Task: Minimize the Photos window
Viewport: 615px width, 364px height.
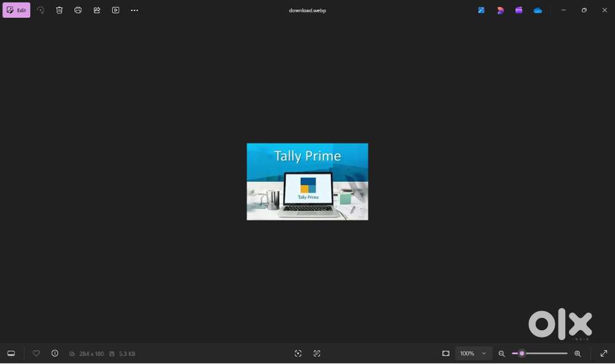Action: coord(563,10)
